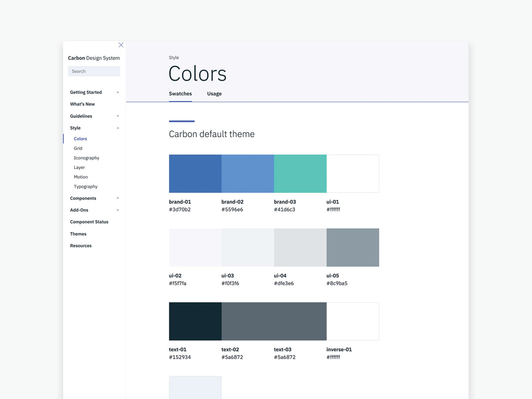Click the hex value #152934

(180, 357)
